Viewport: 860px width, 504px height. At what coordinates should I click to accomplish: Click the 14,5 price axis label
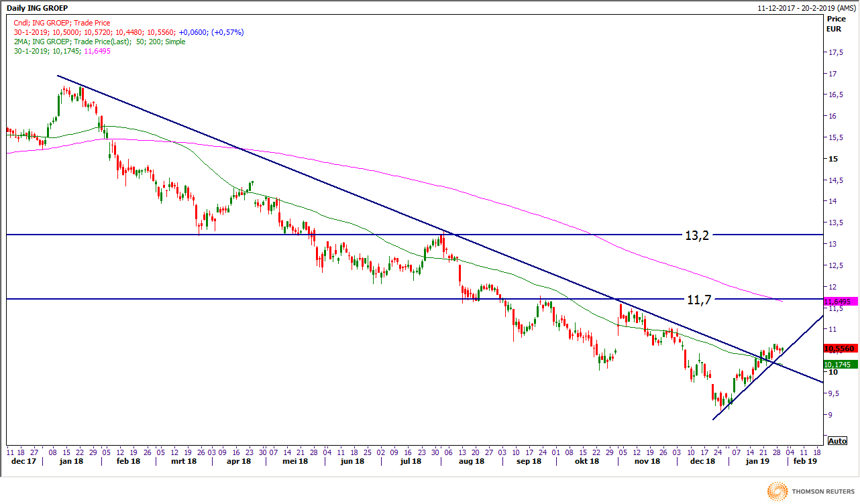(835, 181)
